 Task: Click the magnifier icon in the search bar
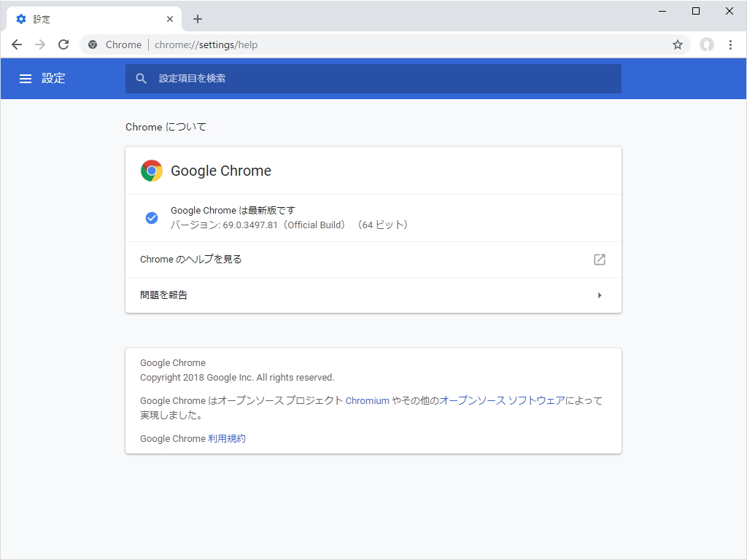[x=141, y=79]
